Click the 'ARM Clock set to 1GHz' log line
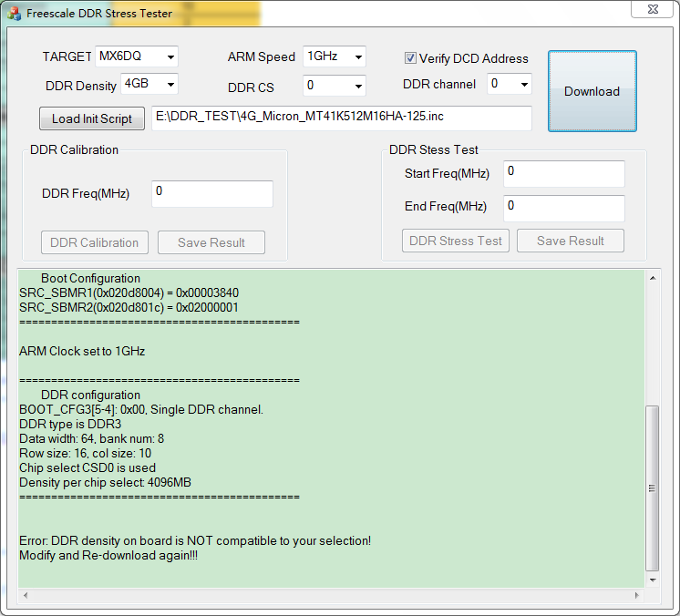The height and width of the screenshot is (616, 680). pyautogui.click(x=82, y=351)
